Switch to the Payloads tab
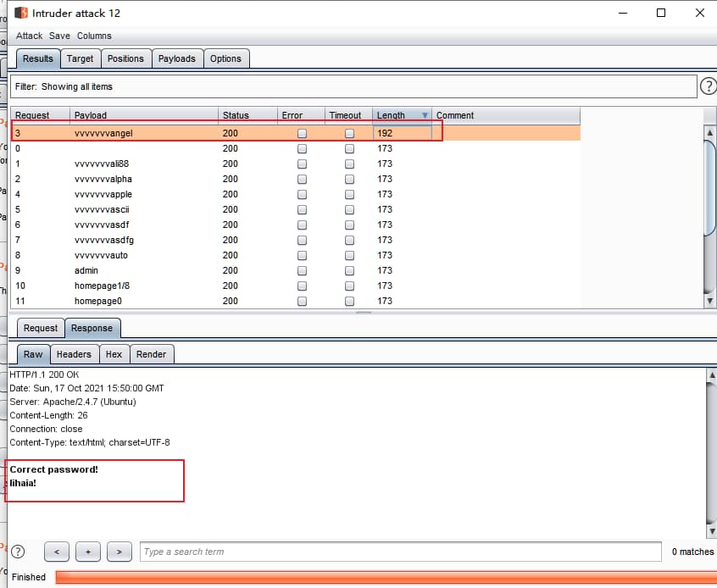This screenshot has height=588, width=717. point(177,58)
